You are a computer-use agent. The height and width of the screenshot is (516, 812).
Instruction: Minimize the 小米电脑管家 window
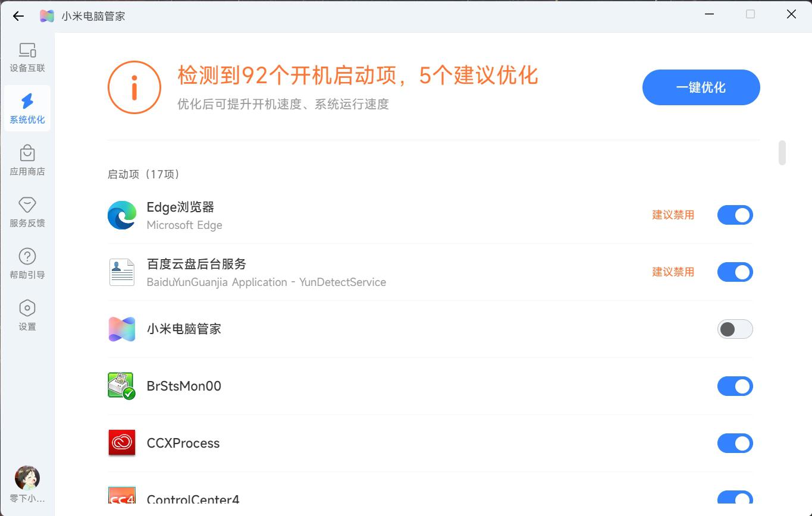709,14
